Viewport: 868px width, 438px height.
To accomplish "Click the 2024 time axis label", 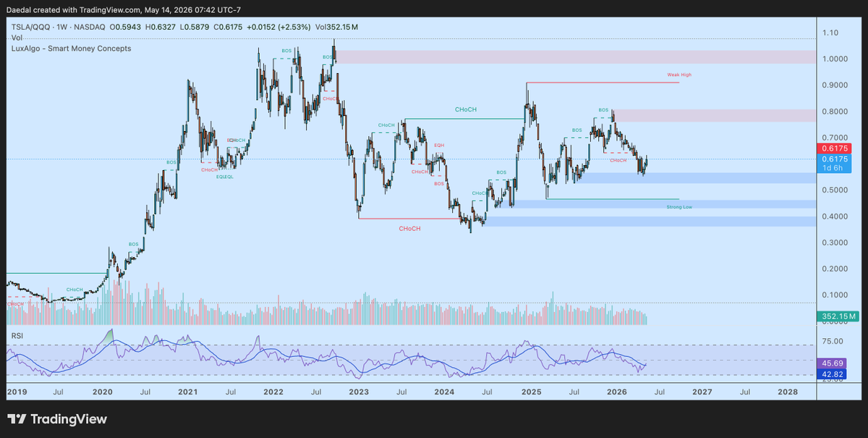I will (444, 391).
